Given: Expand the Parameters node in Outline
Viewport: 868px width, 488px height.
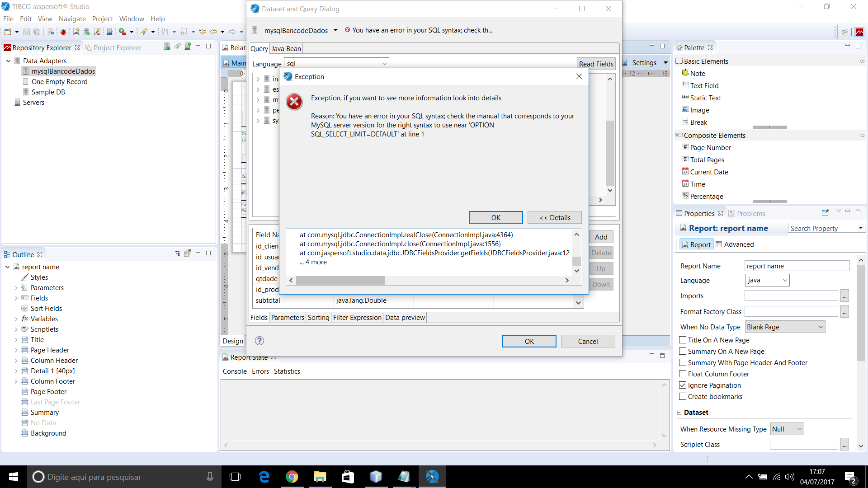Looking at the screenshot, I should pyautogui.click(x=16, y=288).
